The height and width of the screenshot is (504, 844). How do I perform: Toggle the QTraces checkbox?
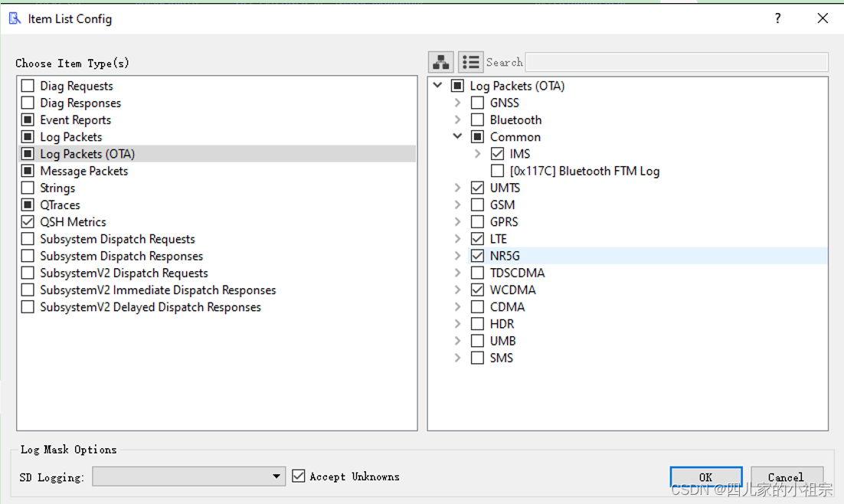(x=28, y=205)
